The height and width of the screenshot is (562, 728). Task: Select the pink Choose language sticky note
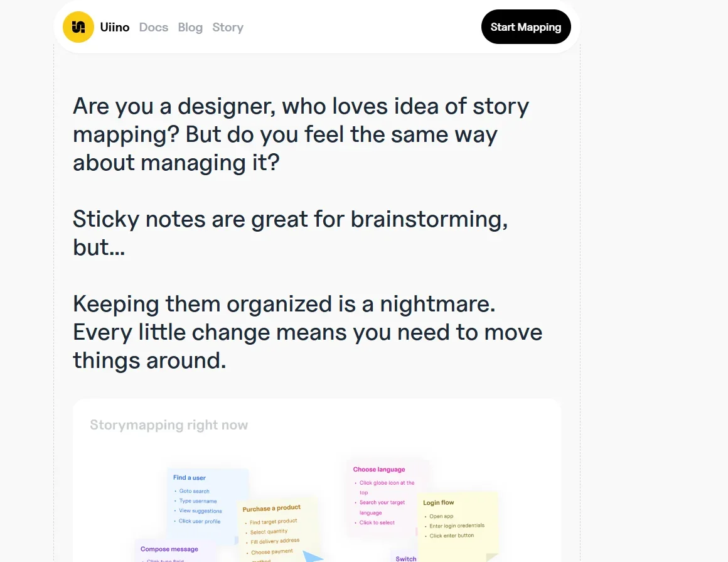(x=387, y=496)
